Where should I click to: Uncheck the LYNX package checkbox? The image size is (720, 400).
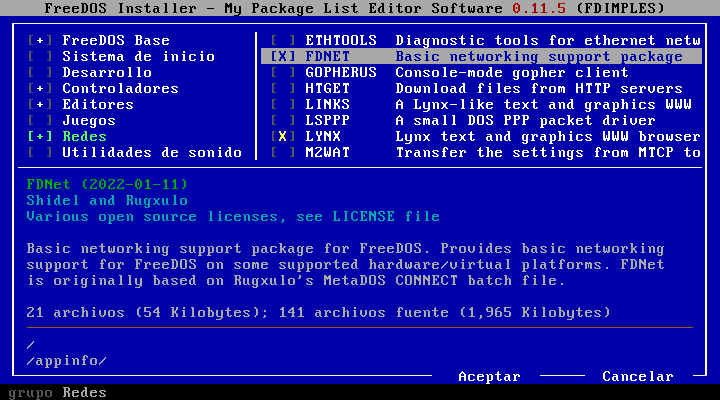[282, 137]
